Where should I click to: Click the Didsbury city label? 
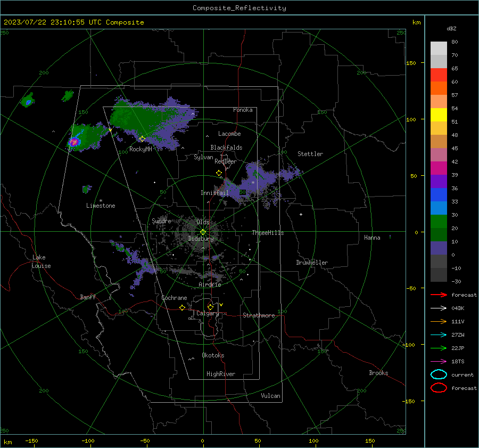201,239
